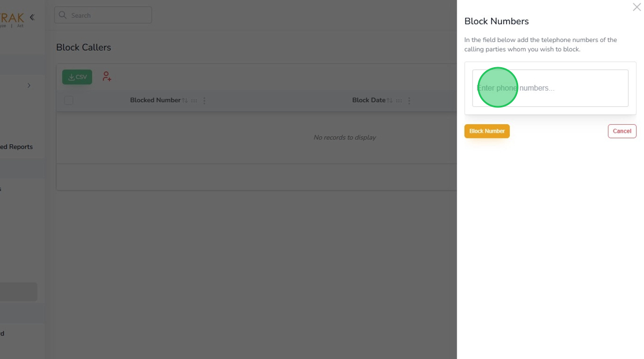
Task: Cancel the block numbers form
Action: pos(622,131)
